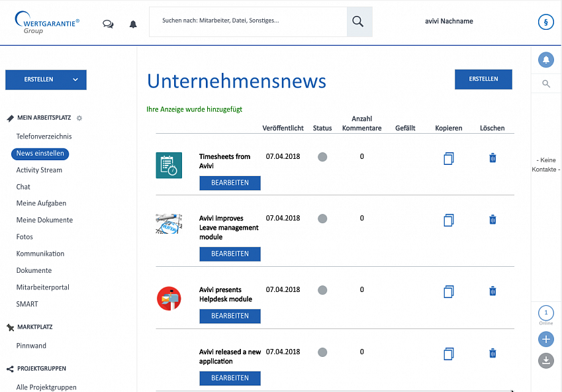This screenshot has height=392, width=562.
Task: Delete the Helpdesk module news entry
Action: point(492,291)
